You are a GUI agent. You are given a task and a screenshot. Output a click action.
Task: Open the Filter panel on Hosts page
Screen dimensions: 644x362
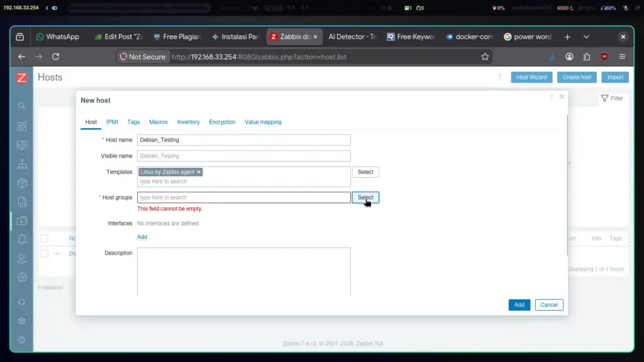tap(612, 99)
